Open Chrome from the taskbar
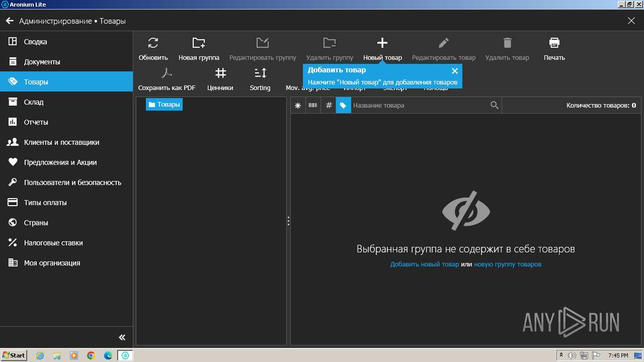644x362 pixels. click(x=91, y=355)
